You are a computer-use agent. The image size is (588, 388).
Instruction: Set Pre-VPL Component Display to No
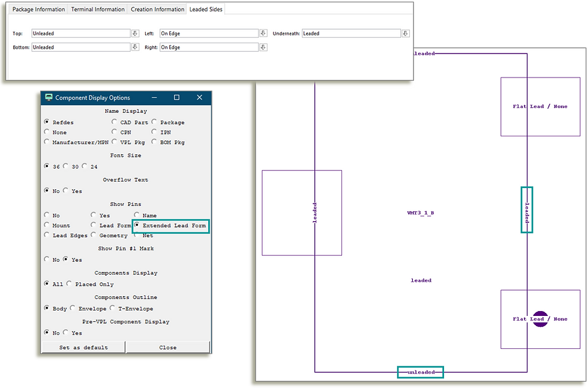point(47,332)
